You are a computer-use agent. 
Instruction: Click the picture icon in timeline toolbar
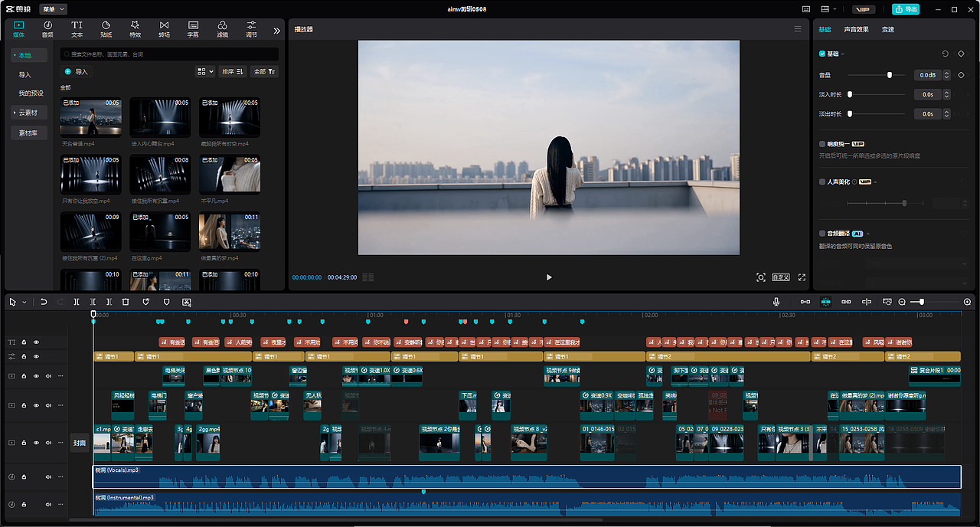tap(186, 302)
